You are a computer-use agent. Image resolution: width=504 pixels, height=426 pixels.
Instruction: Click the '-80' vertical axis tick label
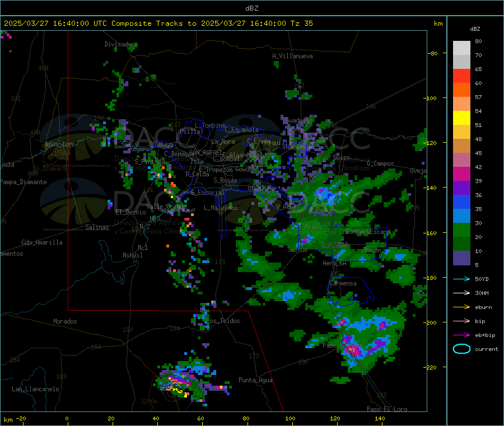(x=432, y=53)
